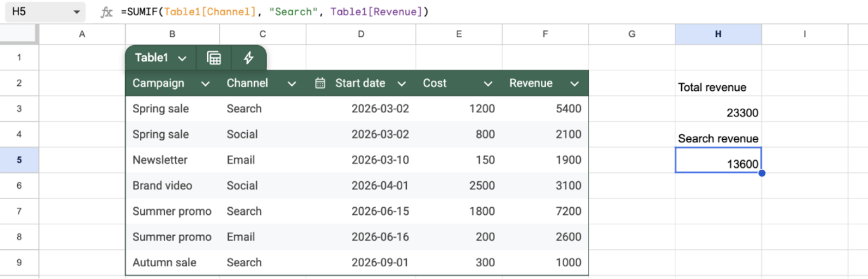Viewport: 868px width, 279px height.
Task: Click the Revenue header cell
Action: pos(545,83)
